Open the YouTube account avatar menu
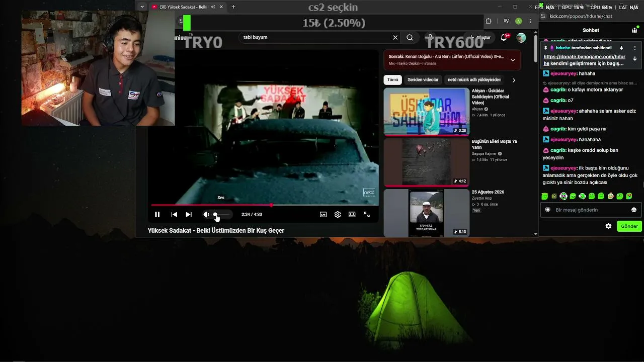This screenshot has width=644, height=362. tap(521, 38)
